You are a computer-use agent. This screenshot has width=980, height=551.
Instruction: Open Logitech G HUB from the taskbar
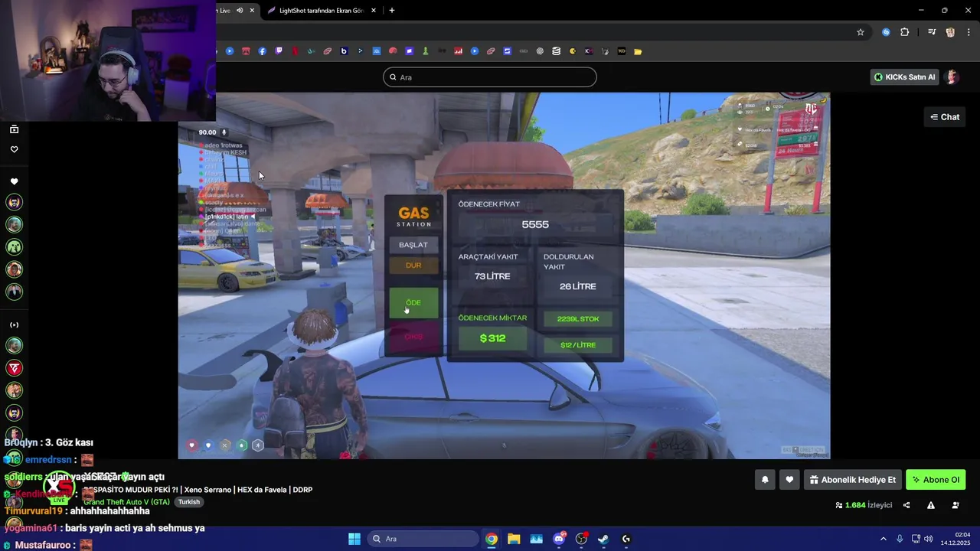[626, 539]
